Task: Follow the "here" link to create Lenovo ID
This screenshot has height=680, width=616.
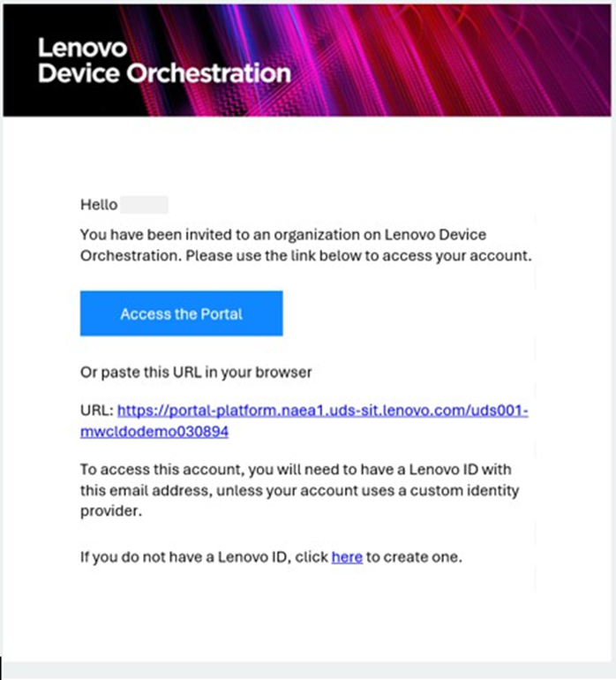Action: pyautogui.click(x=347, y=557)
